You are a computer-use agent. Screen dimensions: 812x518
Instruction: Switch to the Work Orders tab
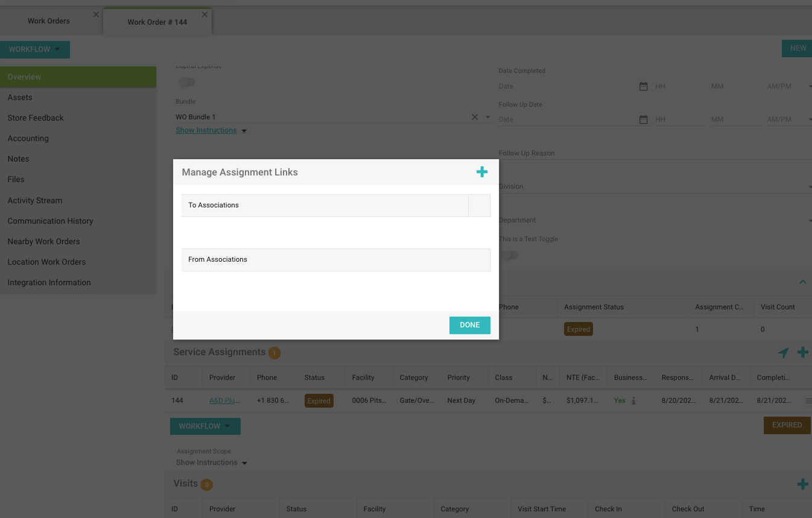[x=49, y=21]
